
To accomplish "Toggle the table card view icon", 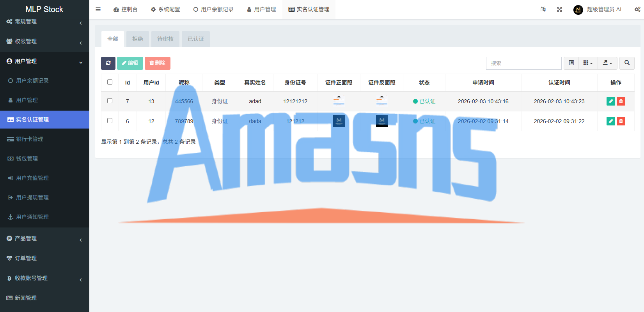I will (571, 63).
